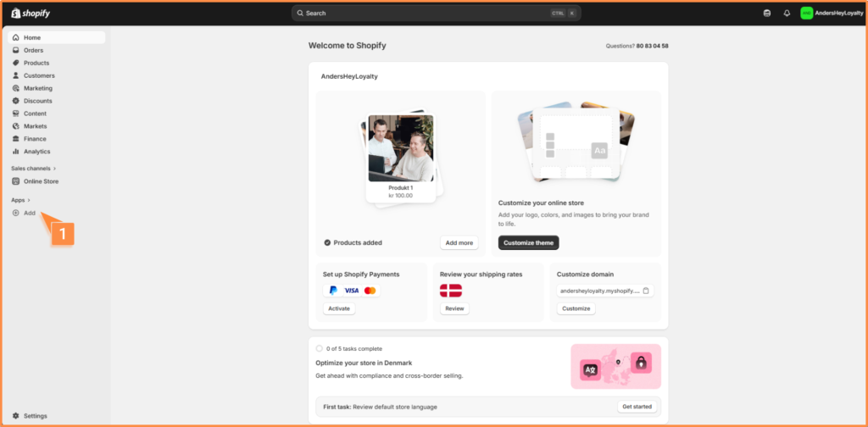
Task: Open Customers from the sidebar
Action: point(39,75)
